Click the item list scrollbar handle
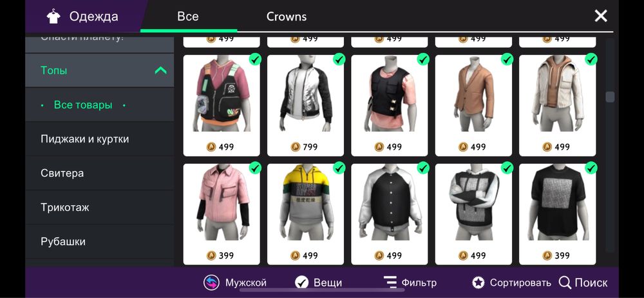This screenshot has width=644, height=298. (x=610, y=97)
